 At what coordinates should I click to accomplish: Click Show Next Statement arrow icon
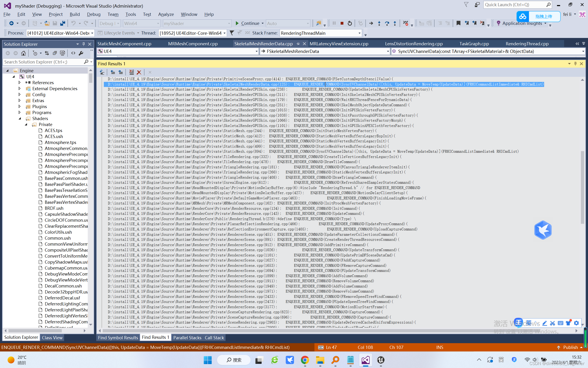371,23
